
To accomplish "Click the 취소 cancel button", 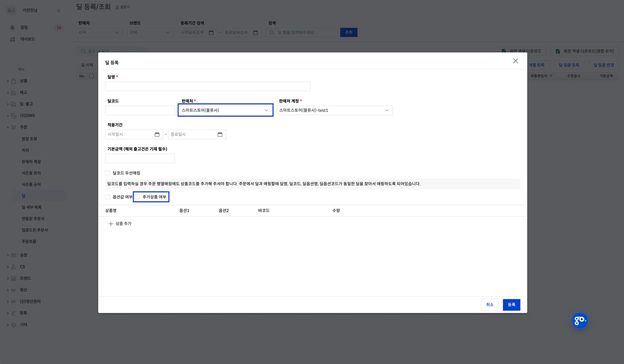I will (489, 305).
